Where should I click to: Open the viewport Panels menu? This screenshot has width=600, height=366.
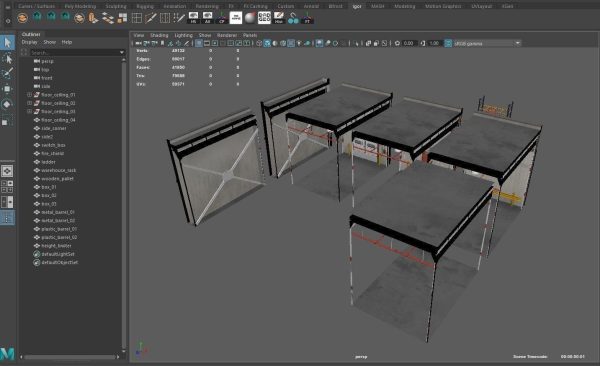(x=250, y=35)
